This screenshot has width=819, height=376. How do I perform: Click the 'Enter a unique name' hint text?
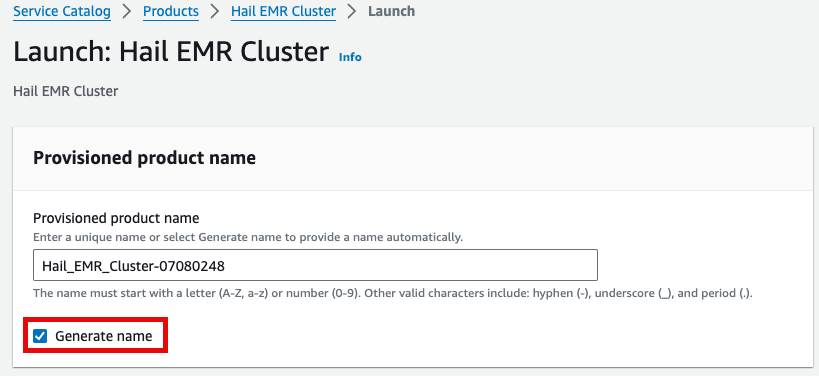tap(248, 237)
